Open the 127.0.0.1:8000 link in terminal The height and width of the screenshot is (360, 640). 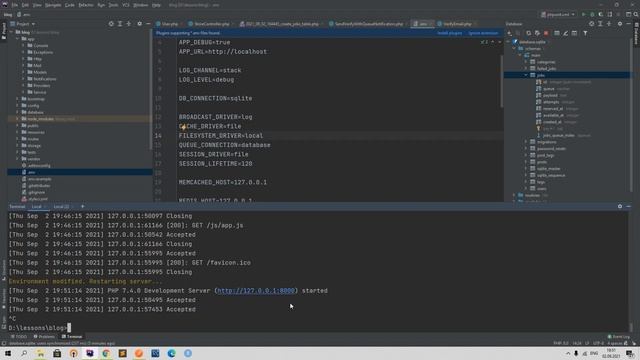(x=256, y=291)
